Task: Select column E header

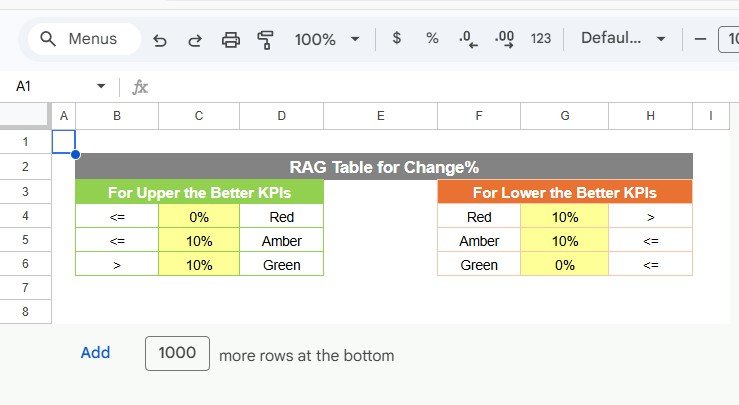Action: (380, 116)
